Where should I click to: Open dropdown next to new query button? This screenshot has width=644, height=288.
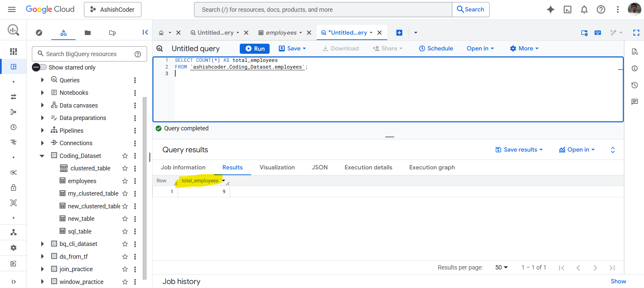[416, 33]
